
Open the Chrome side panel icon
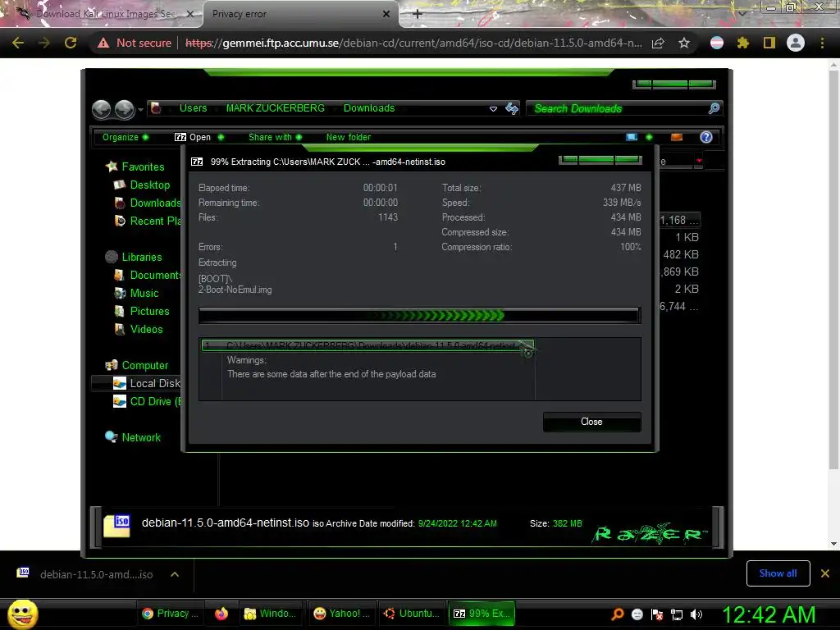pos(769,43)
